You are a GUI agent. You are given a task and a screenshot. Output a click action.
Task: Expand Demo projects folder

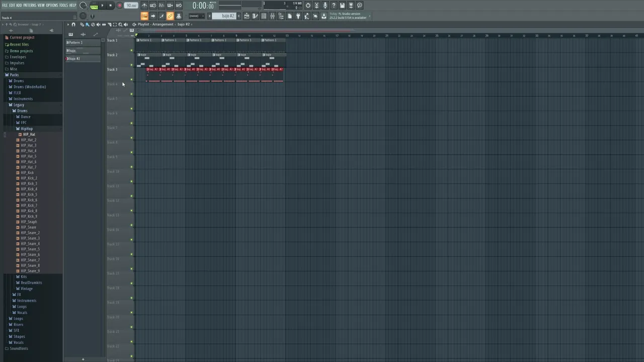[x=21, y=51]
